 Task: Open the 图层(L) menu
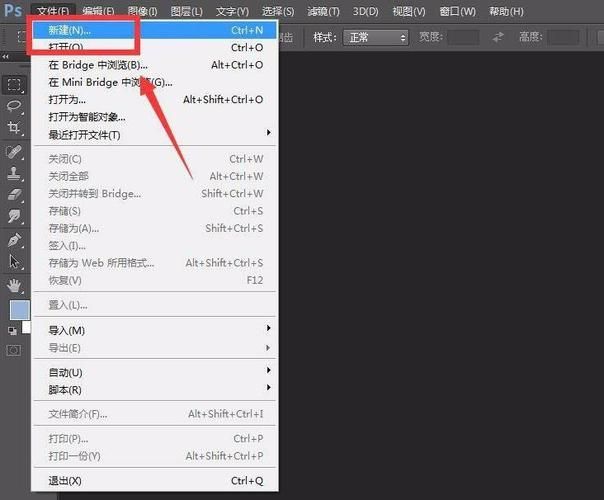(186, 12)
